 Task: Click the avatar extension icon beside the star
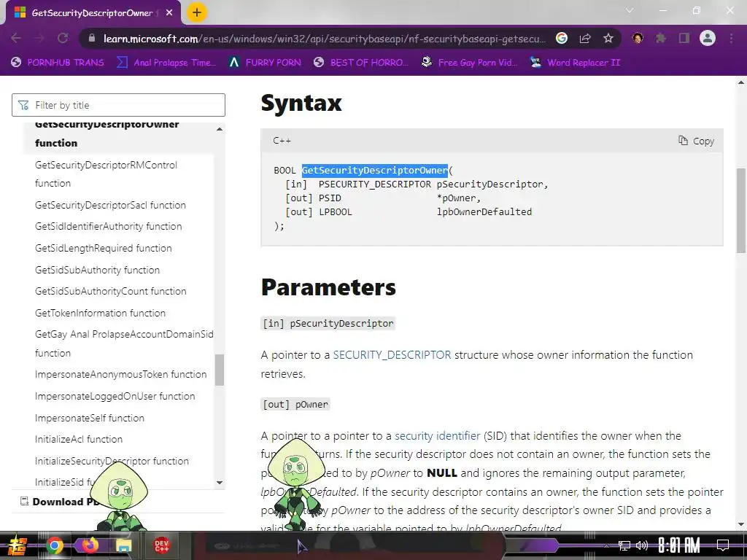pos(638,38)
